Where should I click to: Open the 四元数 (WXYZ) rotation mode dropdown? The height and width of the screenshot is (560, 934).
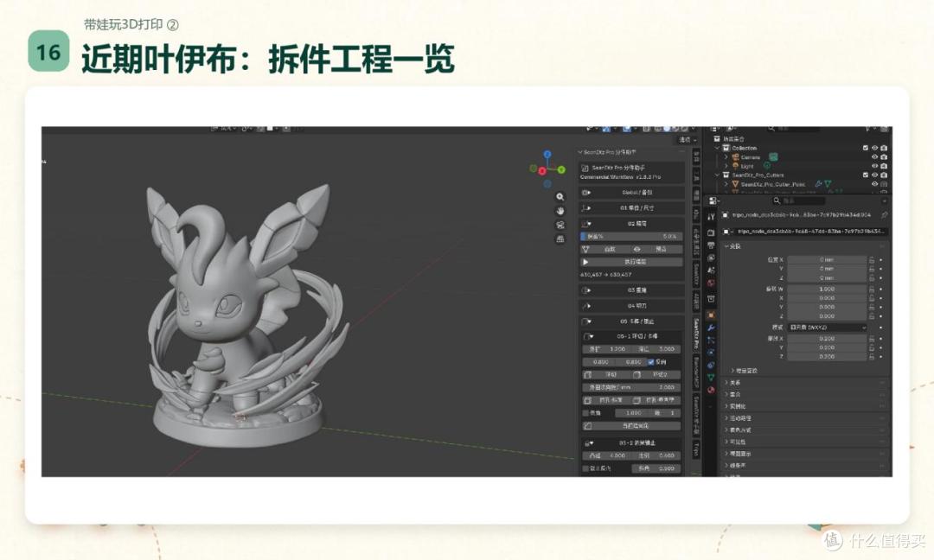click(x=827, y=328)
